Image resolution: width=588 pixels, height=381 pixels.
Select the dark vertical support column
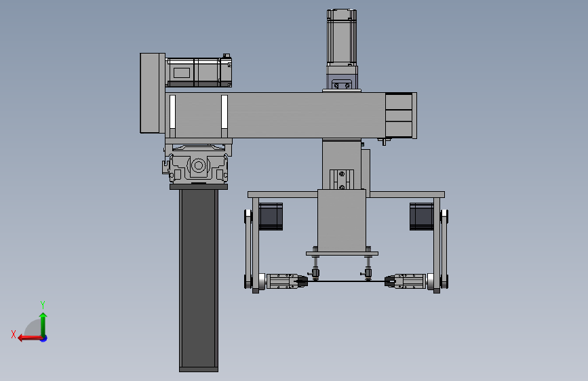click(x=199, y=281)
